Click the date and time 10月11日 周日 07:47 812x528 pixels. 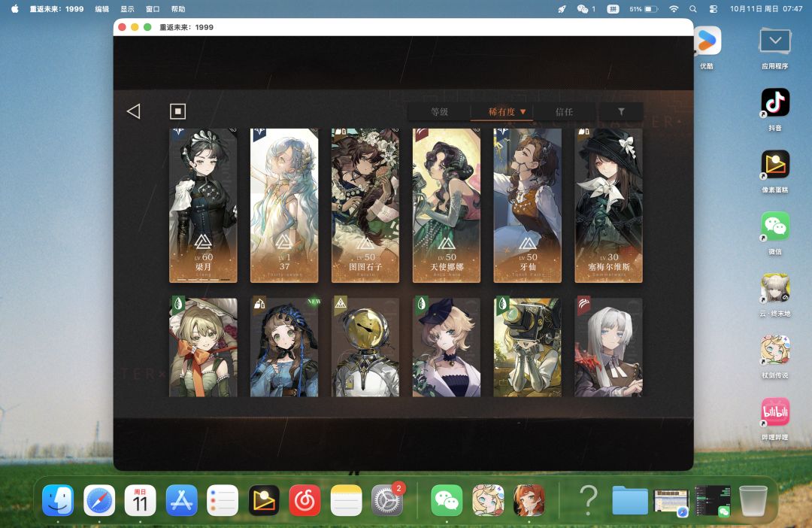[766, 9]
